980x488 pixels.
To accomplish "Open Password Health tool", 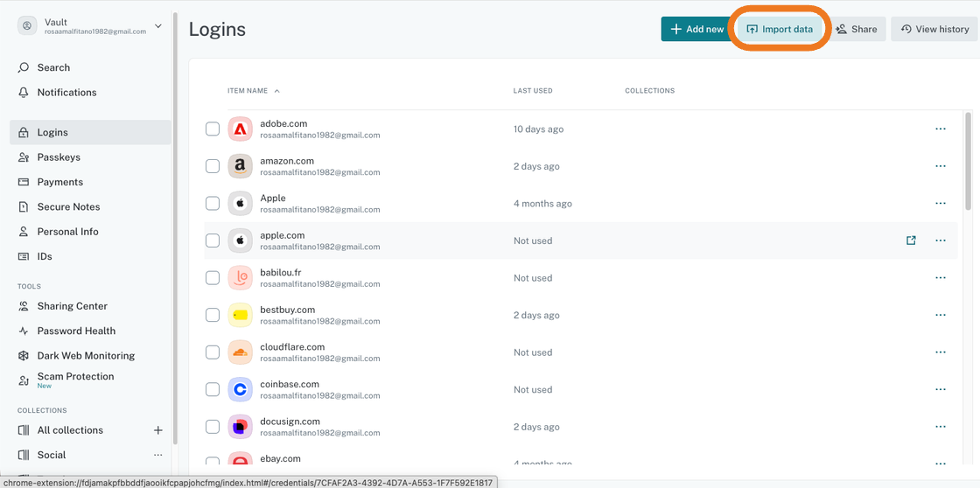I will 91,331.
